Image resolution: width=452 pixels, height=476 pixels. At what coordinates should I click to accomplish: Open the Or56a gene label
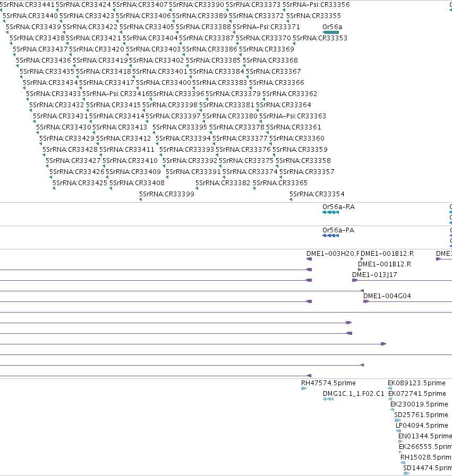click(332, 27)
